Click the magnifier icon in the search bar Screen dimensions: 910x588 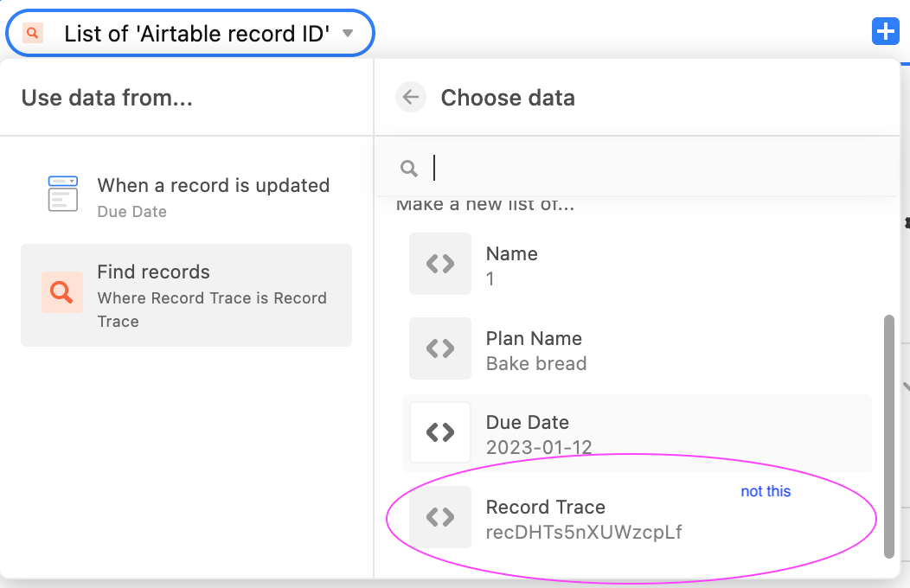(x=408, y=168)
